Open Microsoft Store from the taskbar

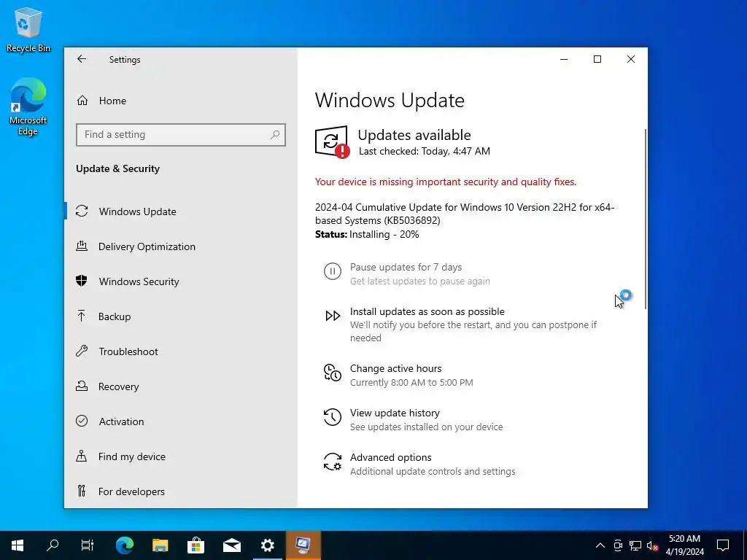click(196, 545)
